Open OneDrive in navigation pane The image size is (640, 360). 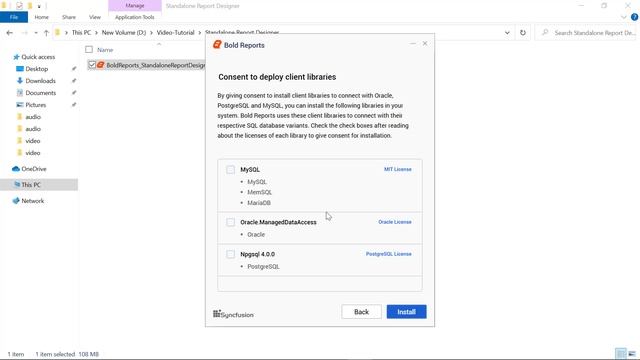tap(33, 169)
